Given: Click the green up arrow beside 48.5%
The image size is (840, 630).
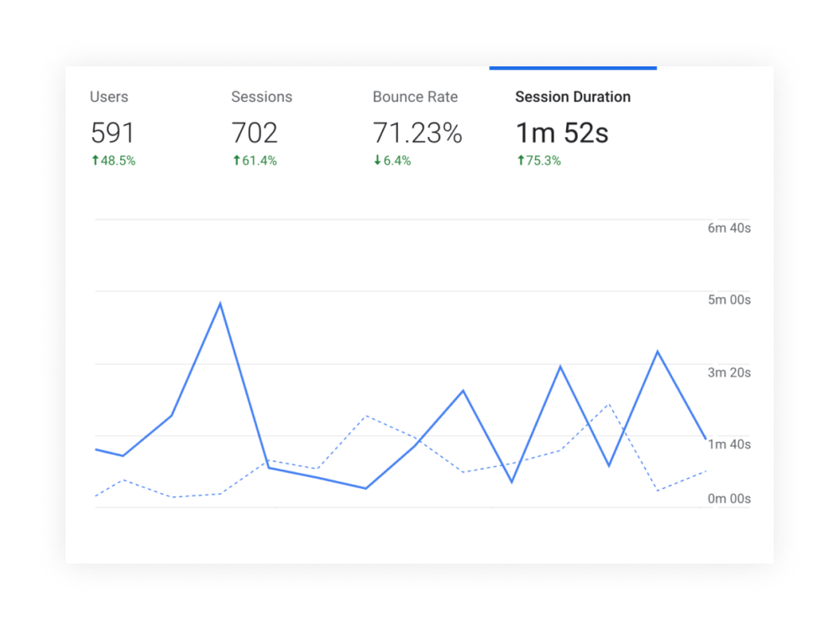Looking at the screenshot, I should [x=95, y=160].
